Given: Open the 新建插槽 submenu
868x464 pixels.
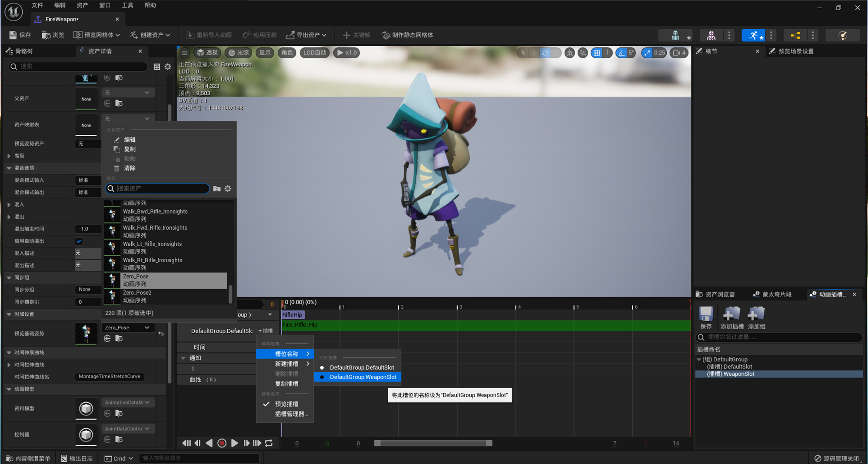Looking at the screenshot, I should [x=285, y=364].
